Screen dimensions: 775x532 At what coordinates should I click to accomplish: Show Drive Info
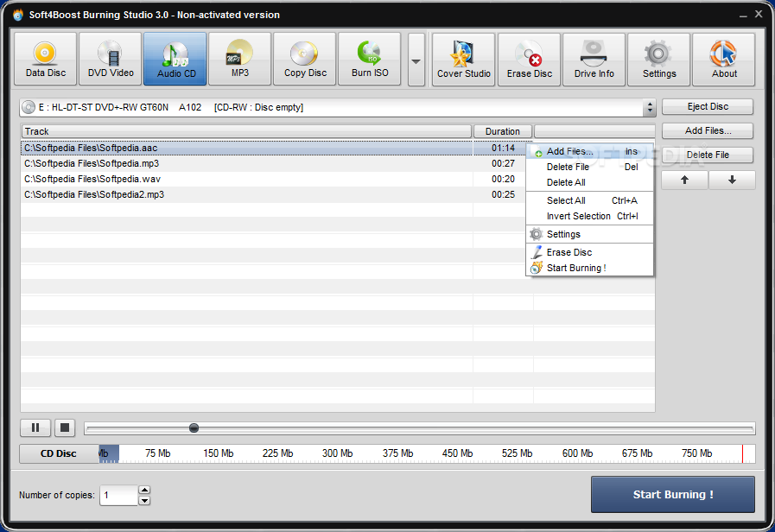click(x=594, y=60)
